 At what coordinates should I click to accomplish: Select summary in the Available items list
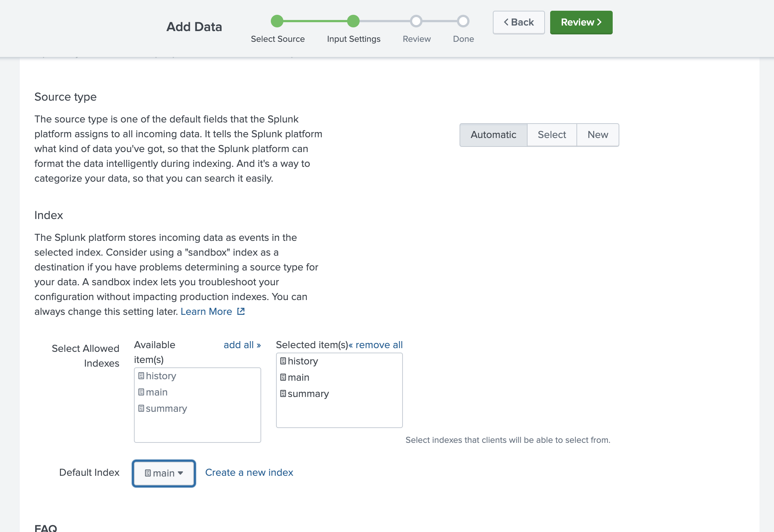[166, 408]
